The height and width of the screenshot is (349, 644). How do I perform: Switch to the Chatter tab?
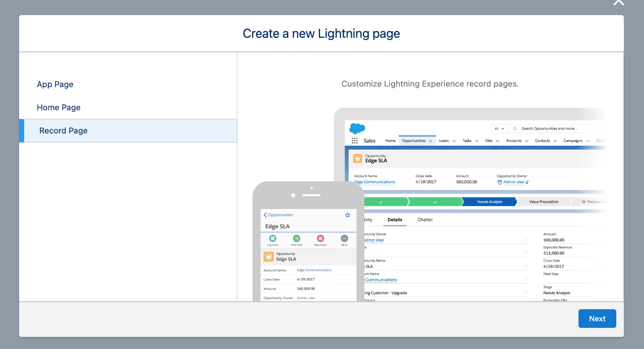[425, 220]
